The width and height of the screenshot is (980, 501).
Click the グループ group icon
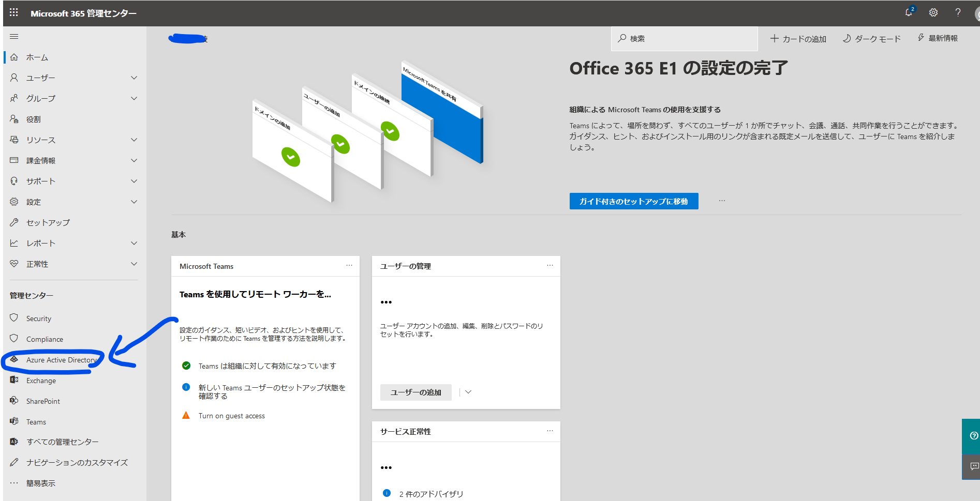point(14,98)
